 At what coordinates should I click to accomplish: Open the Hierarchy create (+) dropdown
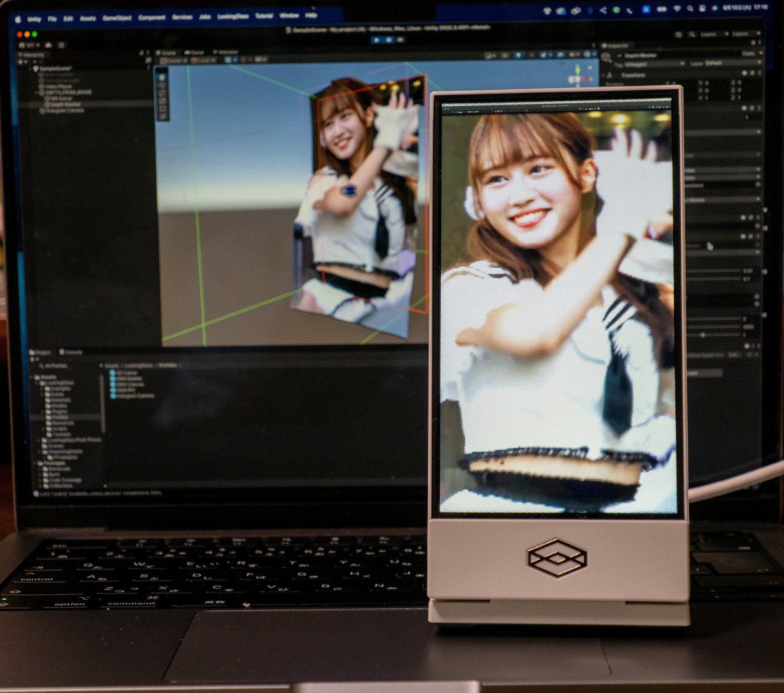23,62
